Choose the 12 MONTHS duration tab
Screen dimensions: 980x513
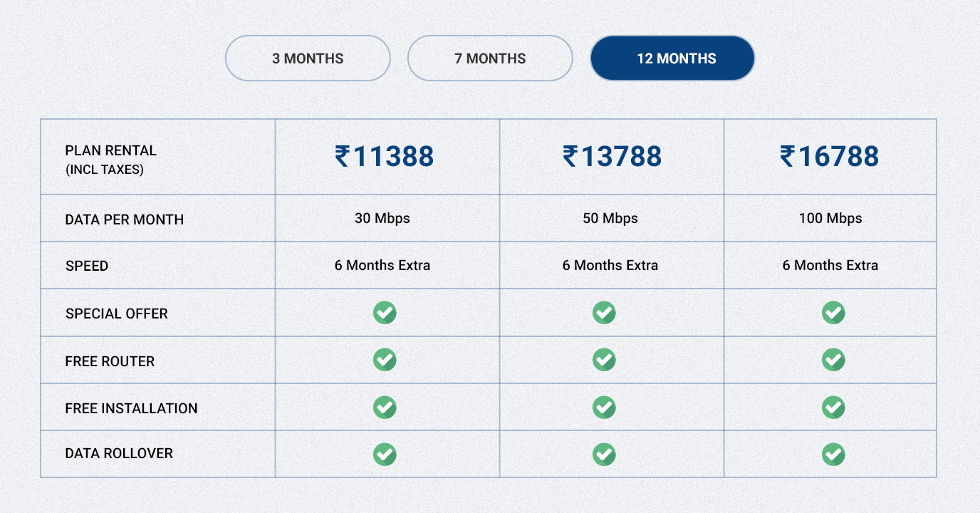pyautogui.click(x=672, y=58)
